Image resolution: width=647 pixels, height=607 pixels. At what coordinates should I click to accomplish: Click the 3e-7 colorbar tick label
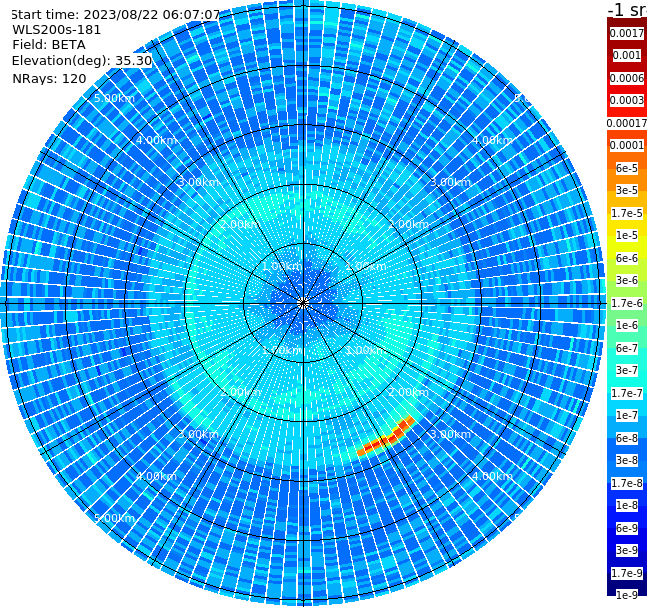pyautogui.click(x=627, y=370)
